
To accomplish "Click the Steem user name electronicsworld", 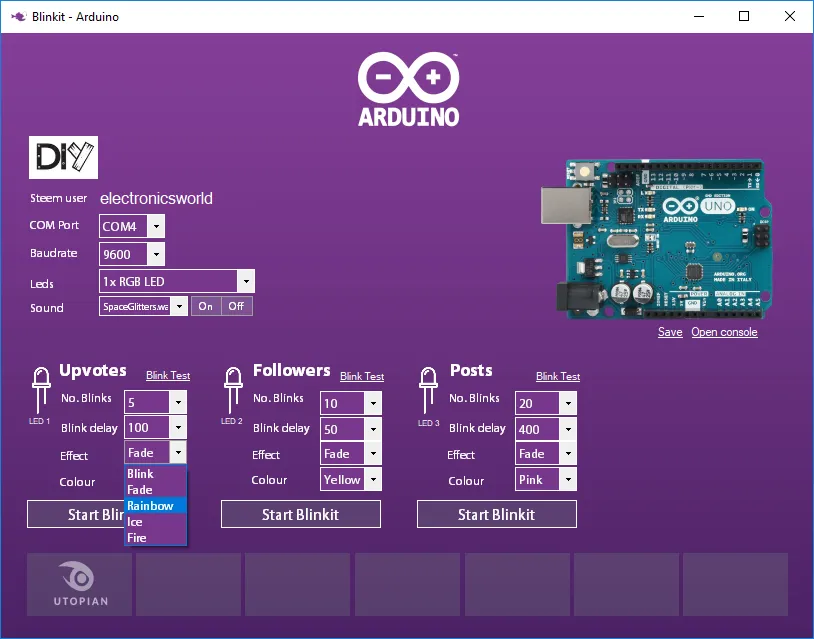I will [x=156, y=198].
